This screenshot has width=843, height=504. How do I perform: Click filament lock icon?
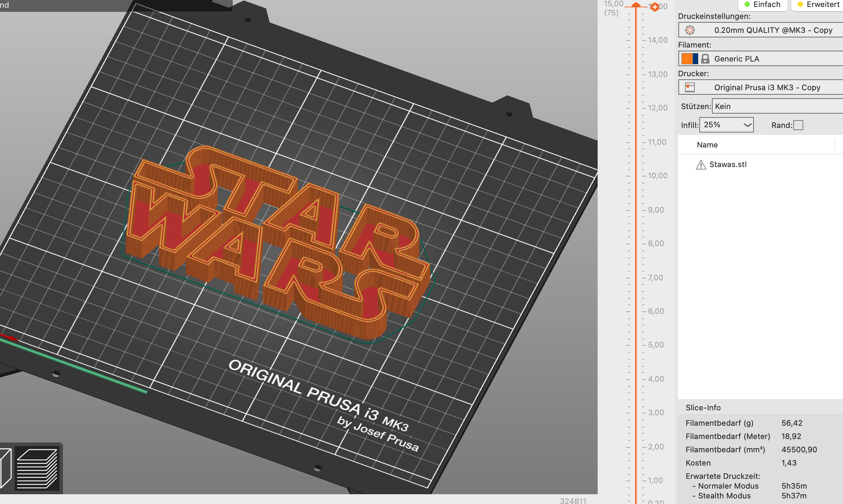click(705, 59)
